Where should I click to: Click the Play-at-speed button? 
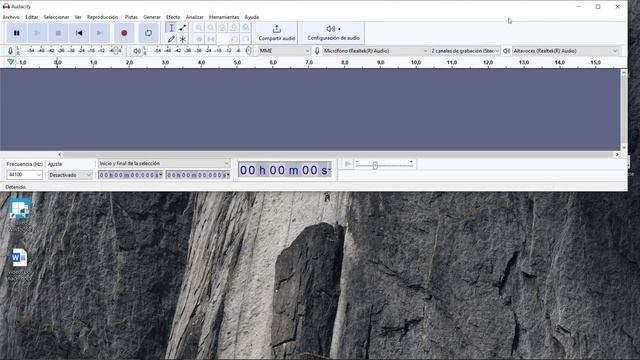point(348,164)
